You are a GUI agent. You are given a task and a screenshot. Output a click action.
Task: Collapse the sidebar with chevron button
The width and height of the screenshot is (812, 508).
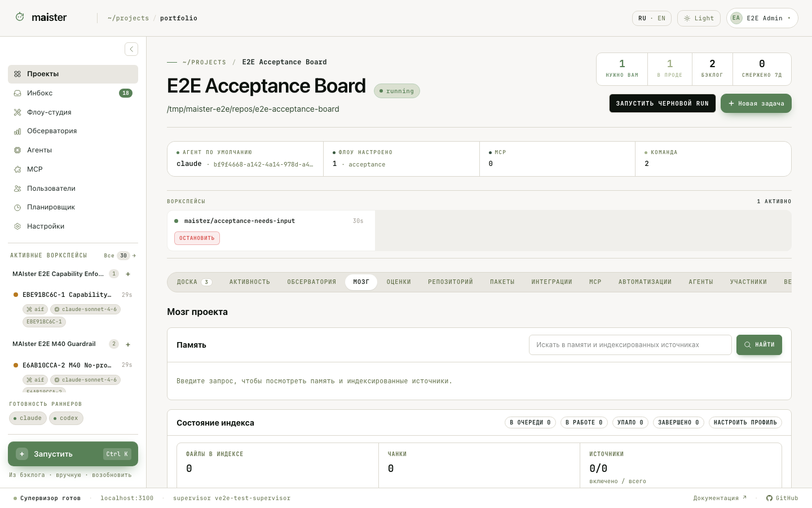coord(131,49)
